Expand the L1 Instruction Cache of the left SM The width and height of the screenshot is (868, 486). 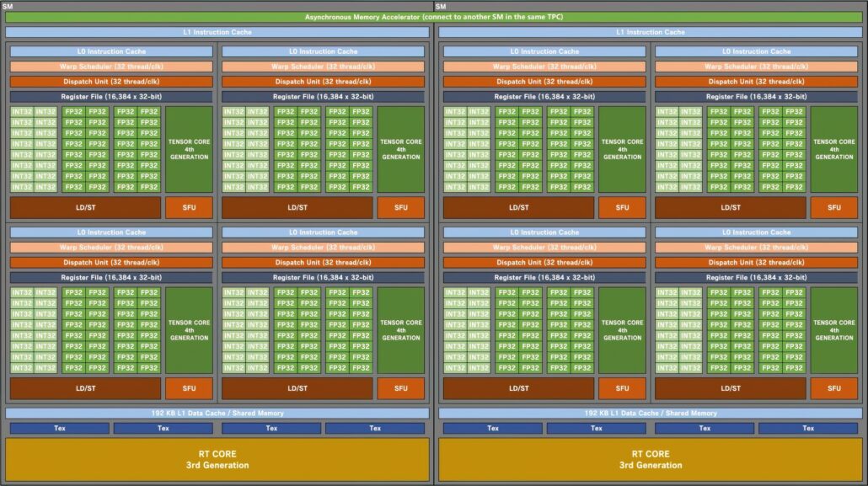(216, 31)
